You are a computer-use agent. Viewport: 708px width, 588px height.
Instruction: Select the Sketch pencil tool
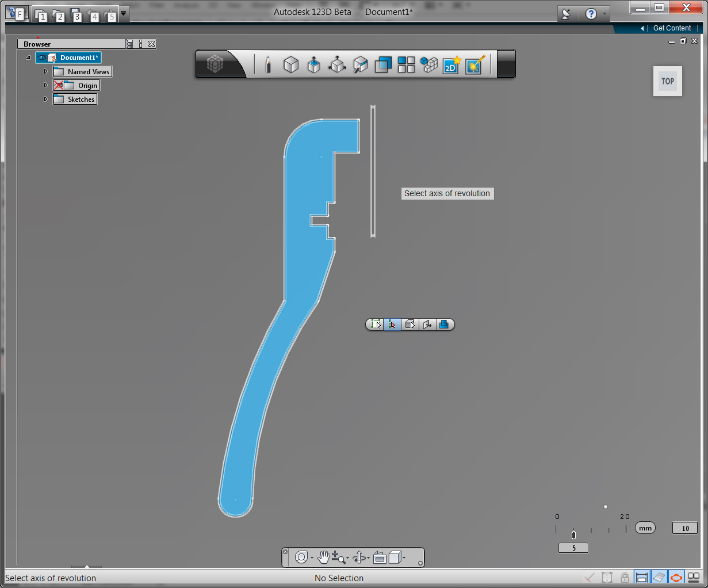268,64
